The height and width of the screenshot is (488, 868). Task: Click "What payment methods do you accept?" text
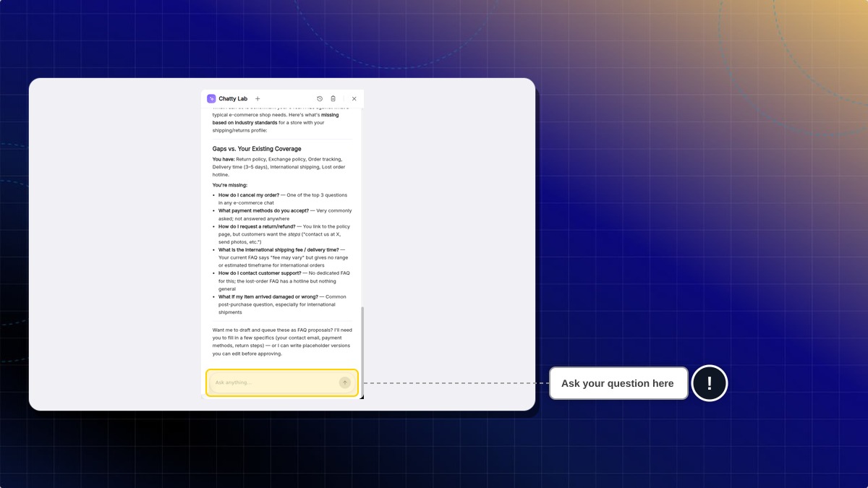coord(263,211)
